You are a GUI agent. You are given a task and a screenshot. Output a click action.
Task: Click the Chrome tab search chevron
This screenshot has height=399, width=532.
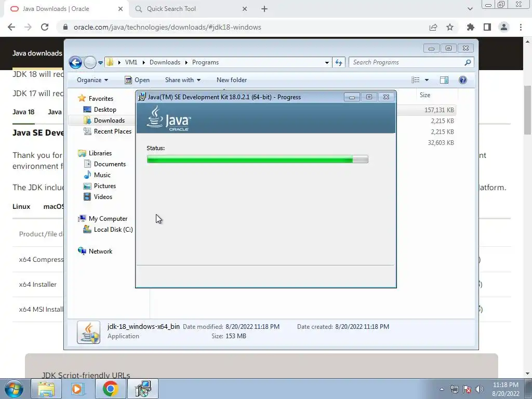pos(470,9)
